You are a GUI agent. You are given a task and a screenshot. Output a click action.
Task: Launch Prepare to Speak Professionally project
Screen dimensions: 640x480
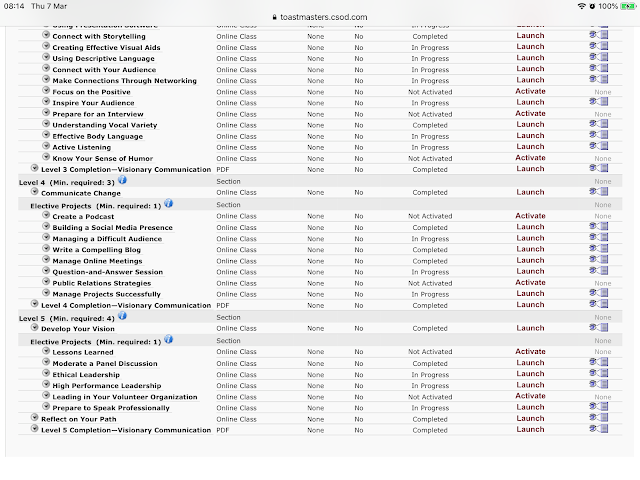[x=530, y=407]
